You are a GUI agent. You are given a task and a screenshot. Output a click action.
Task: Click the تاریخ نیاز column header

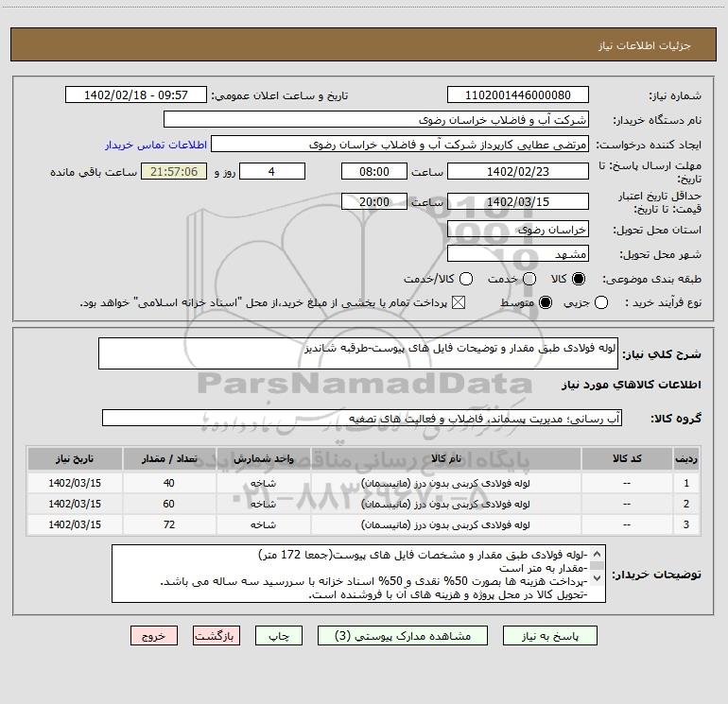(x=75, y=458)
